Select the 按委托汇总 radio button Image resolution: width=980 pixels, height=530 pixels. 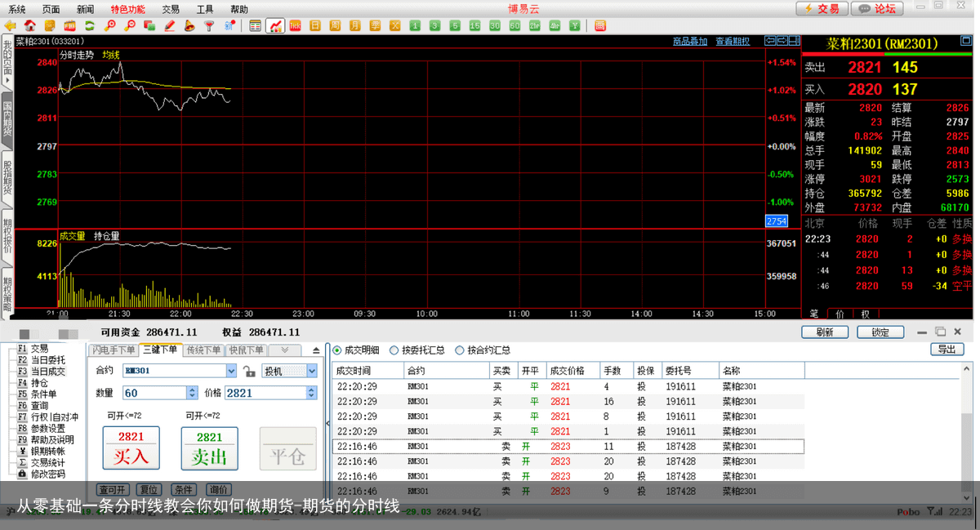coord(394,350)
